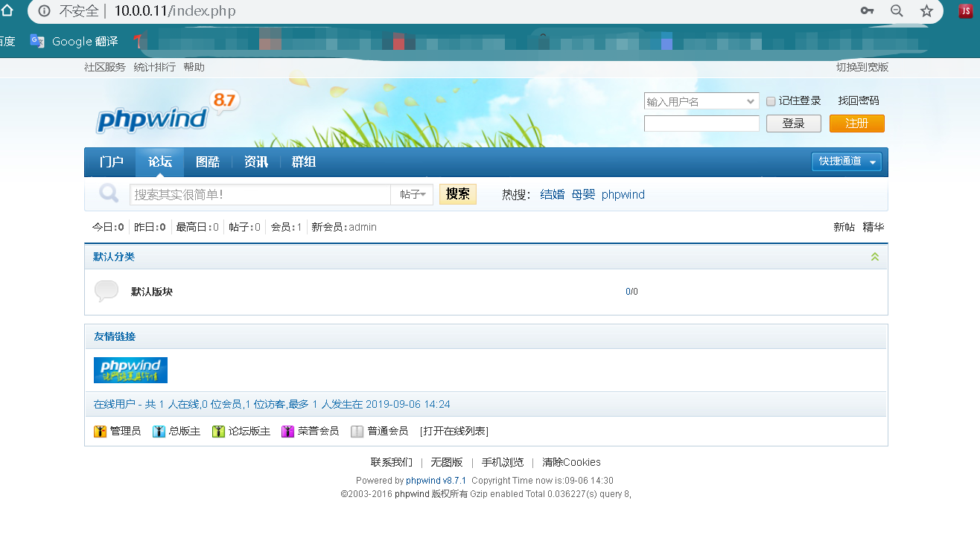Click the 会员:1 statistic
This screenshot has height=535, width=980.
click(286, 227)
